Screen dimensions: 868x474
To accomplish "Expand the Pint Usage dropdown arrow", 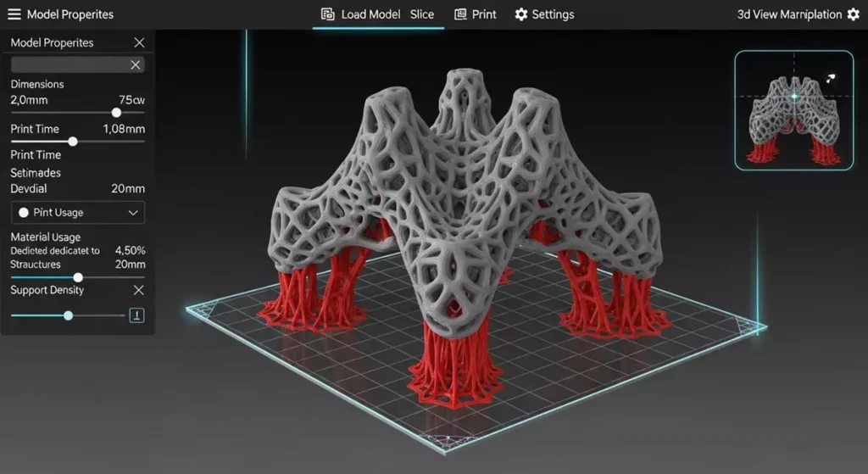I will (133, 213).
